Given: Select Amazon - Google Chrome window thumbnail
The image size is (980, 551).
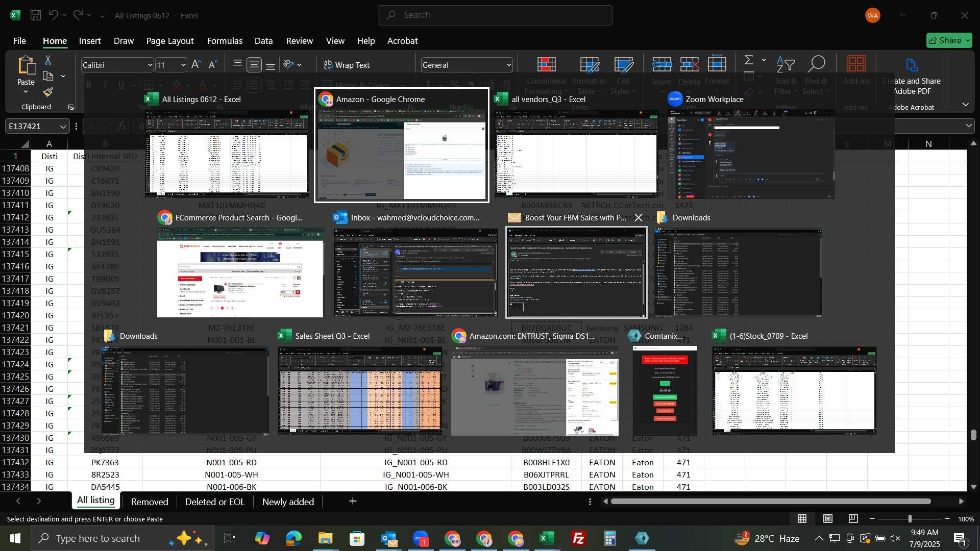Looking at the screenshot, I should (402, 145).
